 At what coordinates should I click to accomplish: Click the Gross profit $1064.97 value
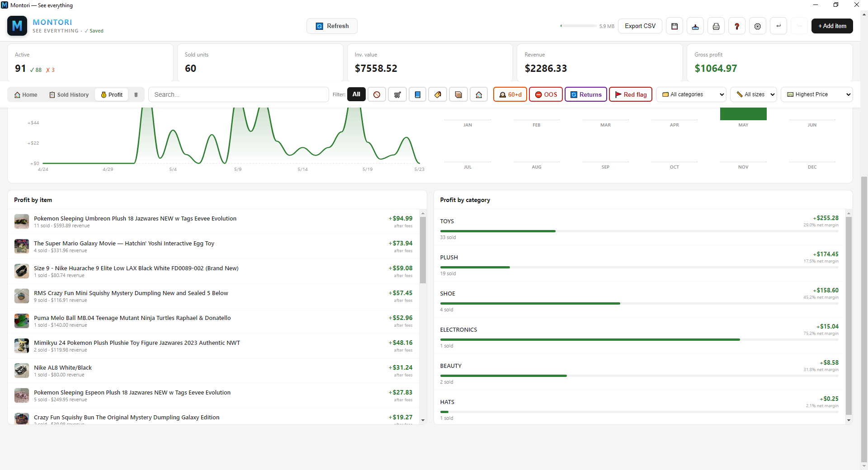[716, 68]
